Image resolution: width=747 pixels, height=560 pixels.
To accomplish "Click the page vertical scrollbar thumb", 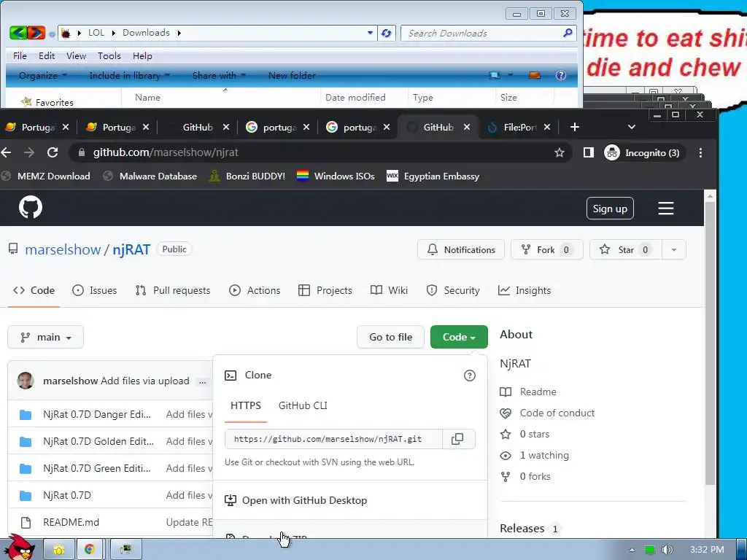I will tap(710, 343).
